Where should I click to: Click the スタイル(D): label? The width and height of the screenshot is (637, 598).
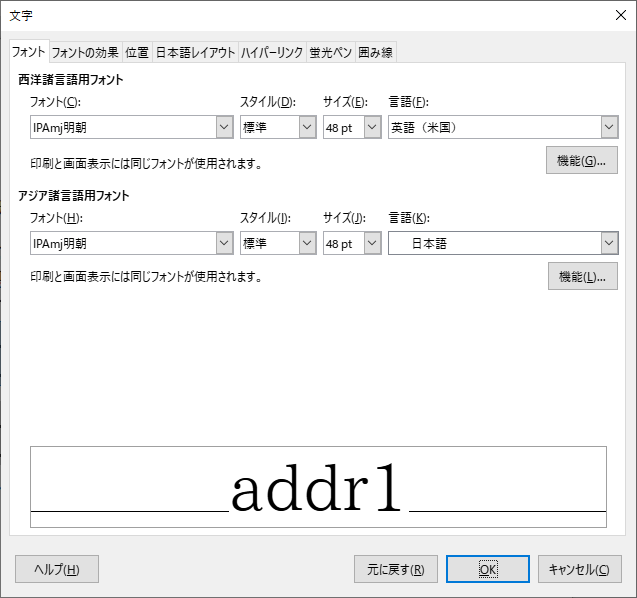pyautogui.click(x=268, y=102)
